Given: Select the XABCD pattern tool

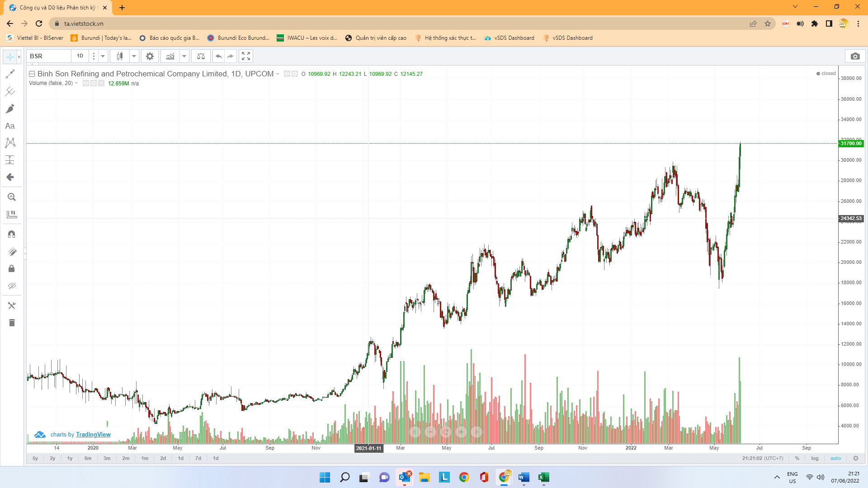Looking at the screenshot, I should (x=10, y=143).
